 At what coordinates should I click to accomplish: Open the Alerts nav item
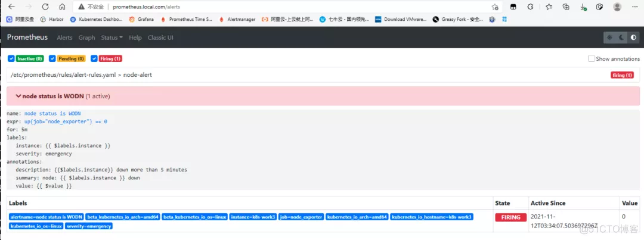pyautogui.click(x=64, y=38)
